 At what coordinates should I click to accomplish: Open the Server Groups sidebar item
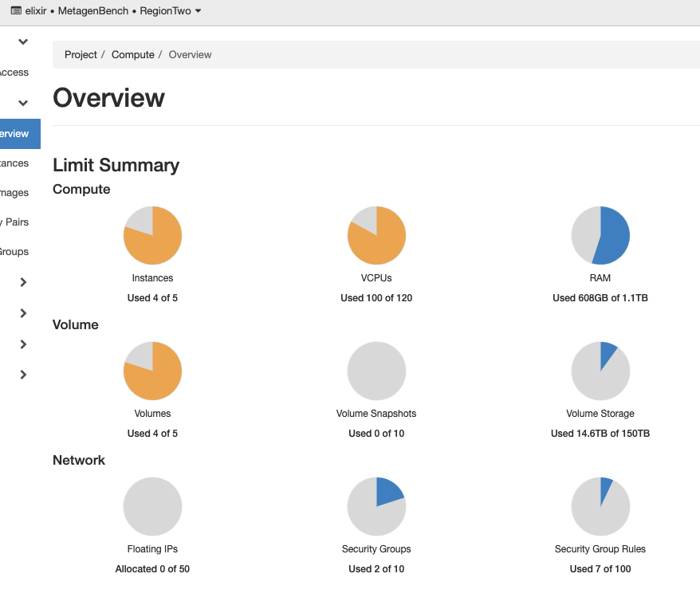tap(14, 251)
